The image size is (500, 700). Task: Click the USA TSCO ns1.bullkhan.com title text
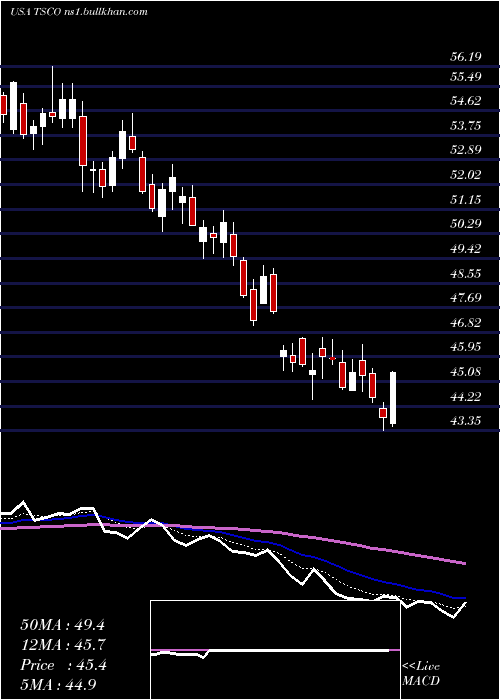click(79, 12)
